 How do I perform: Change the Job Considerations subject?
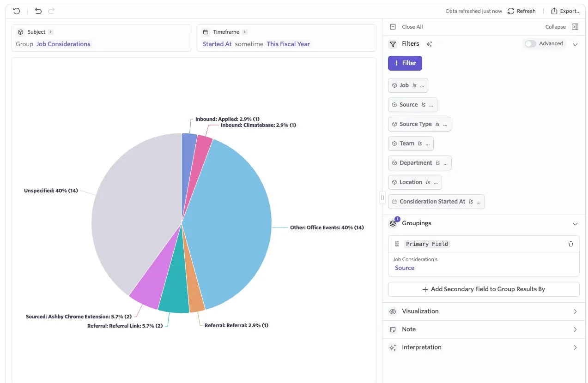[x=63, y=44]
